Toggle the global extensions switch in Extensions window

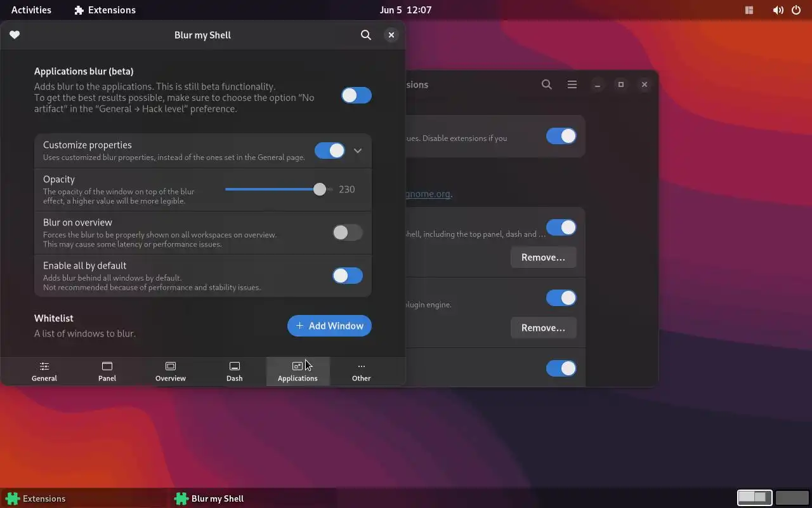tap(561, 136)
